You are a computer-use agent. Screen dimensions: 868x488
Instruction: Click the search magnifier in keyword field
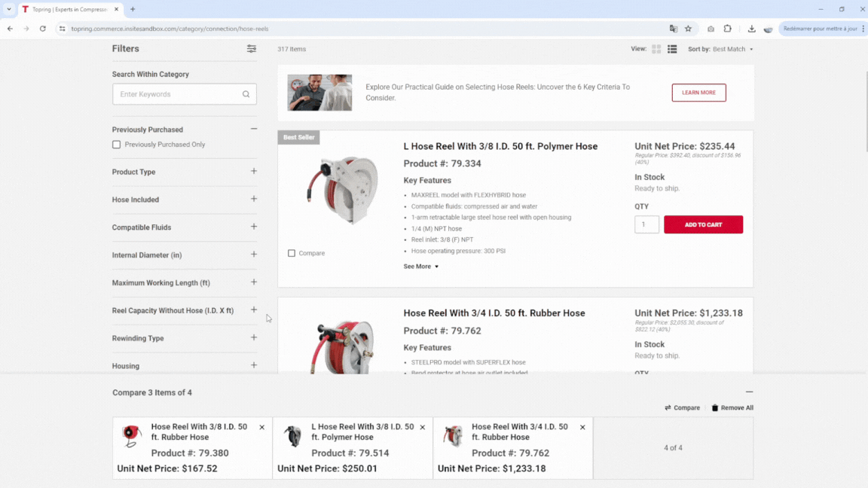(246, 94)
